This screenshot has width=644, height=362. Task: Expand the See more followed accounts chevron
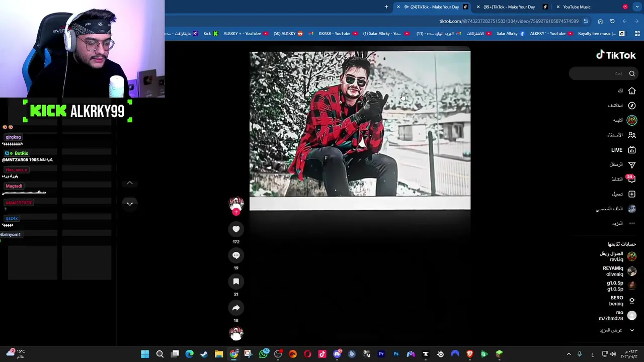[x=632, y=330]
